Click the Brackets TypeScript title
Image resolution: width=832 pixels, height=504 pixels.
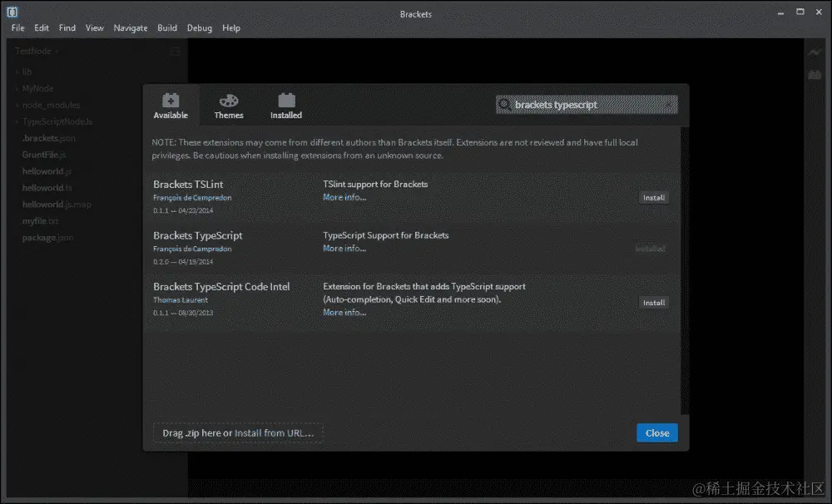click(x=197, y=235)
